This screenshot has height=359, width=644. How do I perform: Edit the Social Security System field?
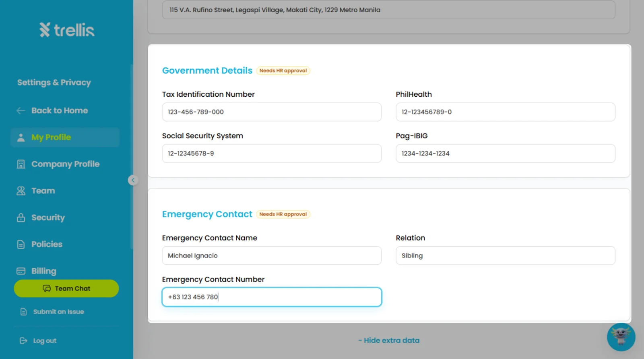click(x=272, y=154)
